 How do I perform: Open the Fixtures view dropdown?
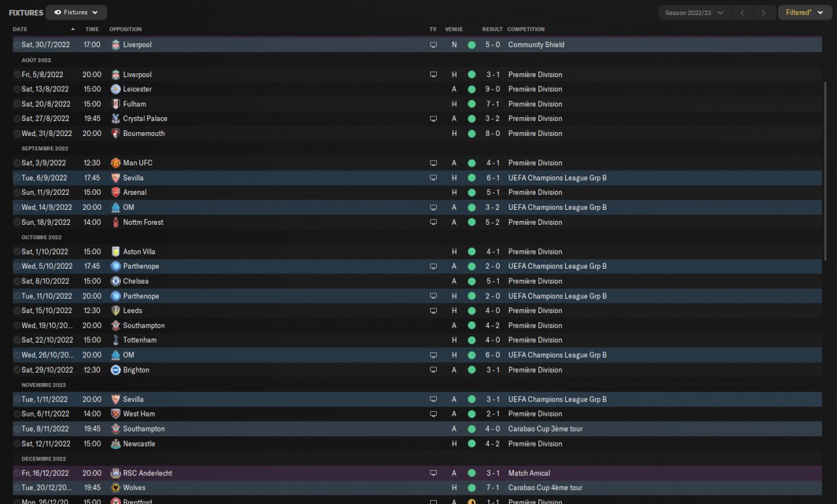pyautogui.click(x=77, y=12)
